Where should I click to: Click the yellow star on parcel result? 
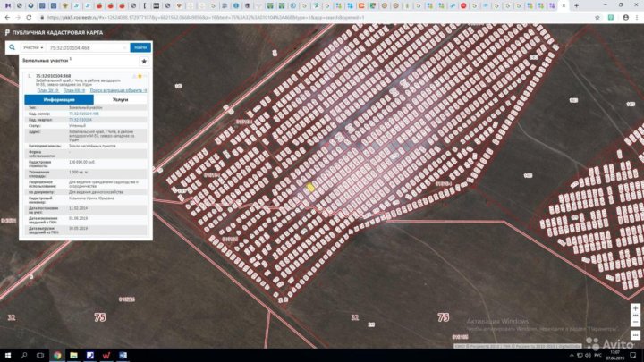[140, 77]
